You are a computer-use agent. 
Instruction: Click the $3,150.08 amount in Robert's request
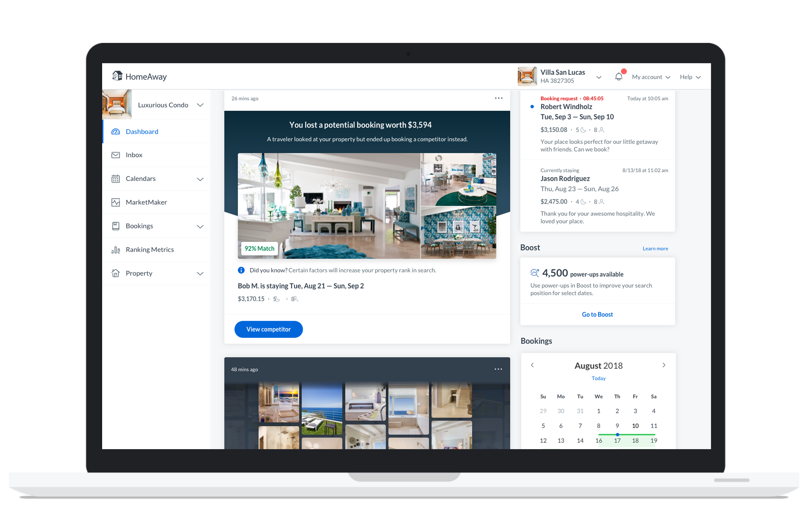(554, 130)
